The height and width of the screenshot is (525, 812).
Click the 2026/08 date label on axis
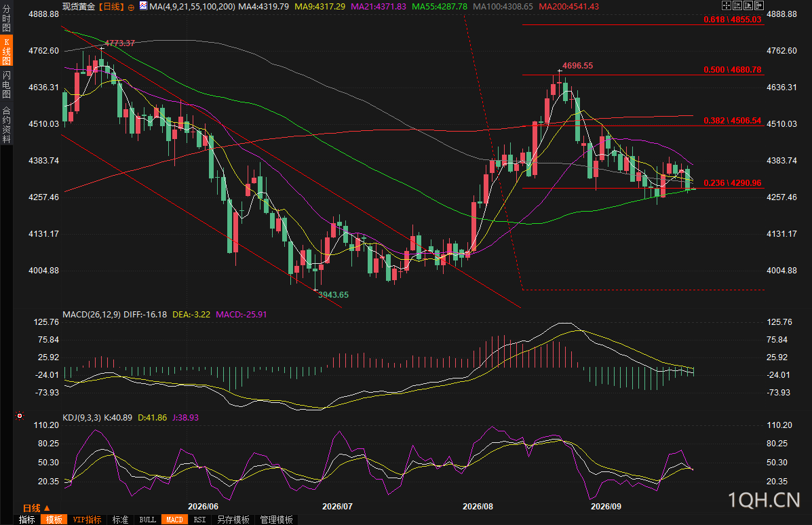(x=478, y=507)
